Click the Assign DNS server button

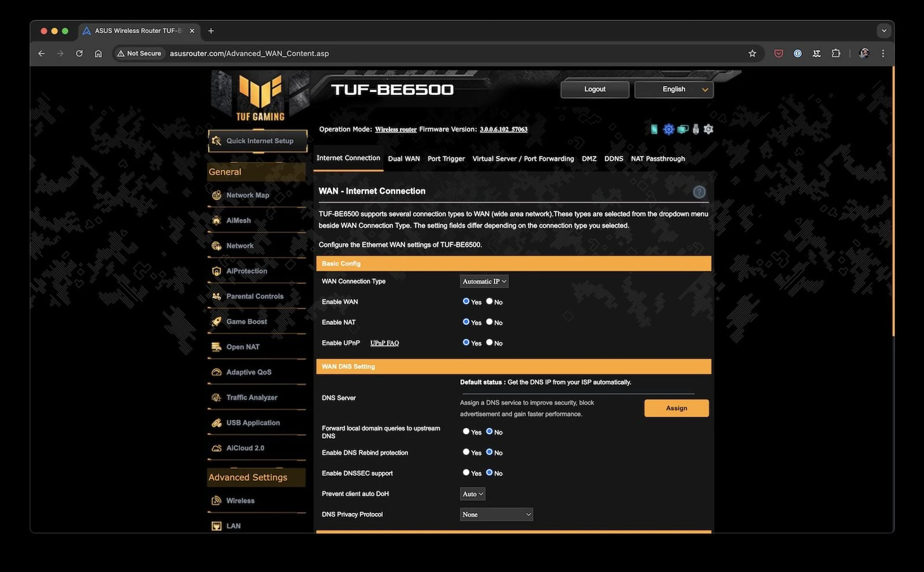pos(676,408)
